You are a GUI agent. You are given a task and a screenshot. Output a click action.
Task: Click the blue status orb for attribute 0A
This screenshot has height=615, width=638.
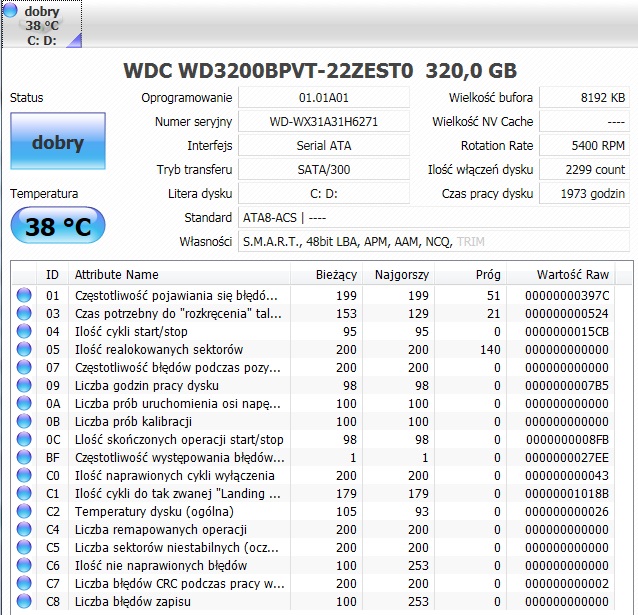tap(24, 403)
